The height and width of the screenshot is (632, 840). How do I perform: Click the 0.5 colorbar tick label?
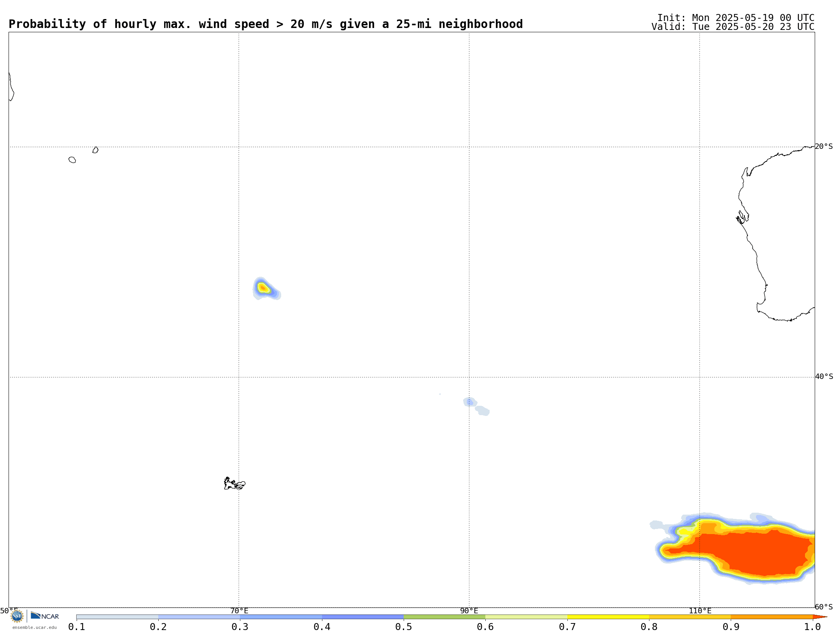[404, 627]
